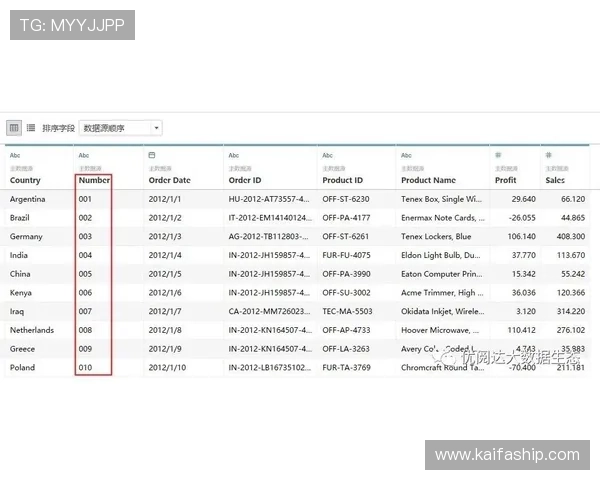This screenshot has height=480, width=600.
Task: Click the Number value 001
Action: pos(85,199)
